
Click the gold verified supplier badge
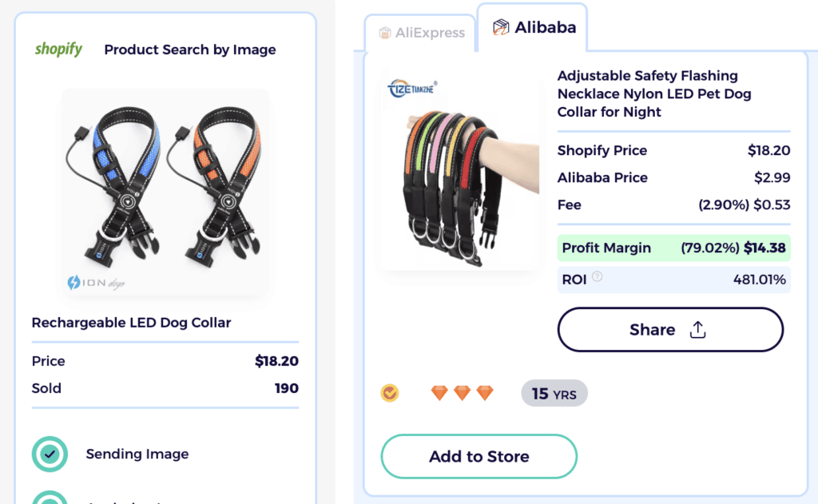click(390, 393)
